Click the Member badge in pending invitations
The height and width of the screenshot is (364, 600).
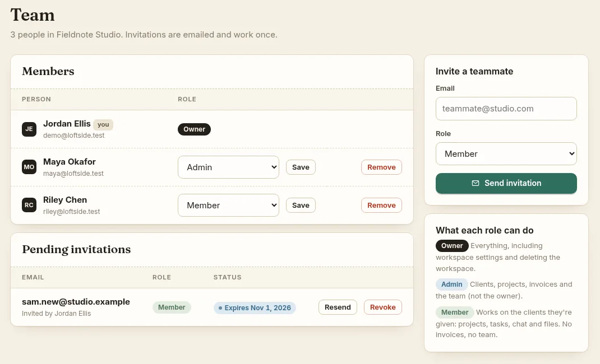(172, 307)
